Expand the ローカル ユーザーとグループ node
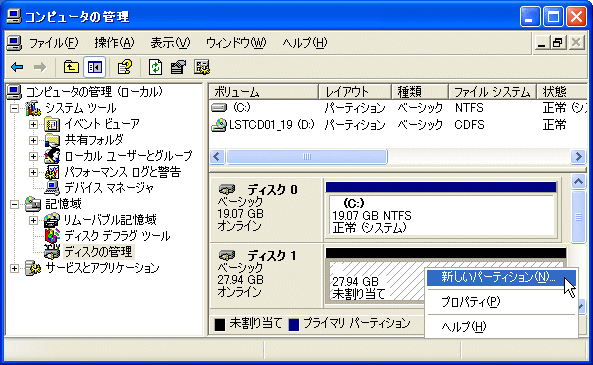The width and height of the screenshot is (593, 365). pyautogui.click(x=33, y=156)
